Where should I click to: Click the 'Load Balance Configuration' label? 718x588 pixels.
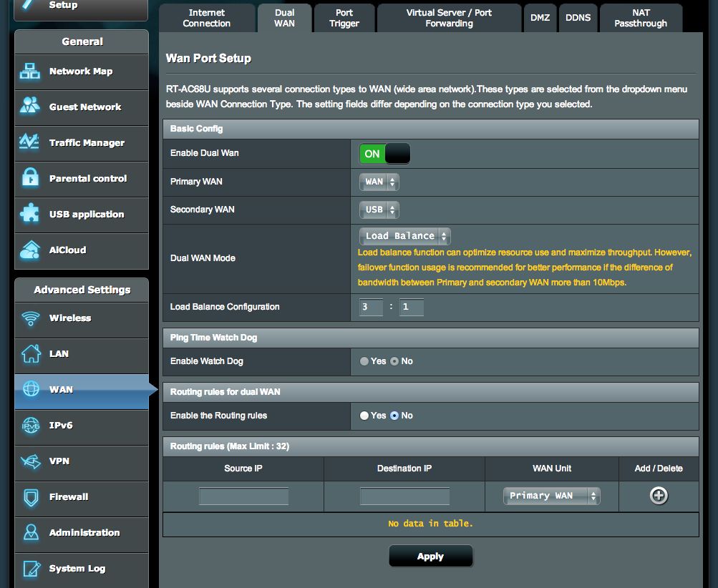click(225, 307)
